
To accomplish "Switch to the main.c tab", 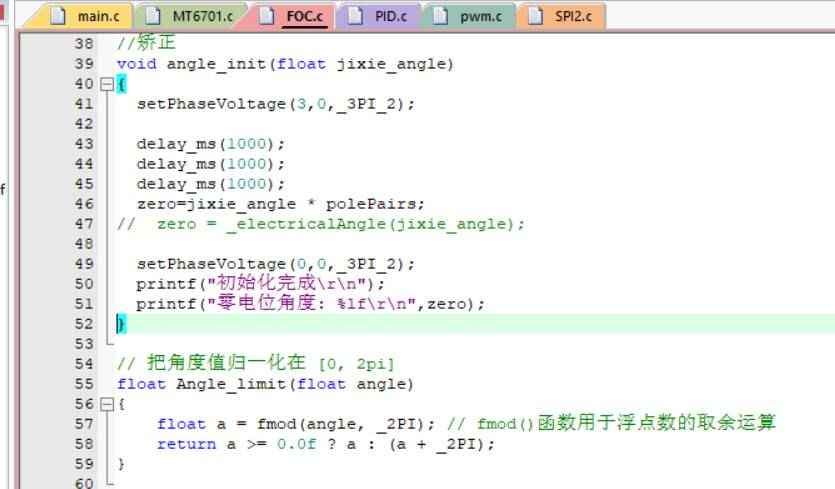I will tap(80, 16).
